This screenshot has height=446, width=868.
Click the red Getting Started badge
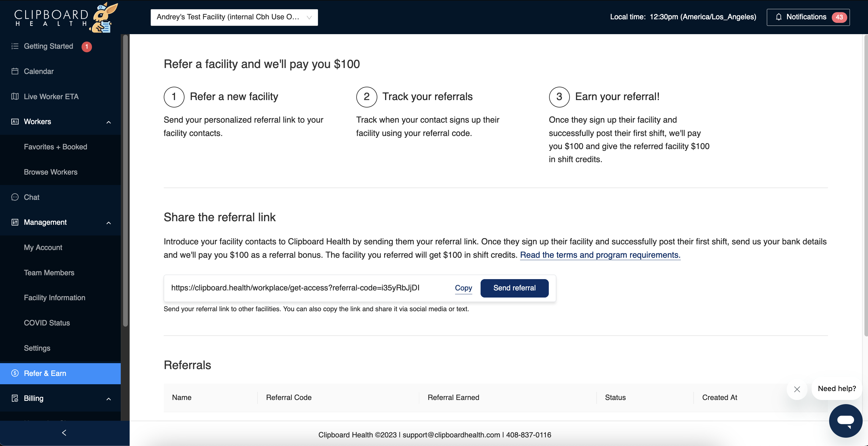coord(87,47)
